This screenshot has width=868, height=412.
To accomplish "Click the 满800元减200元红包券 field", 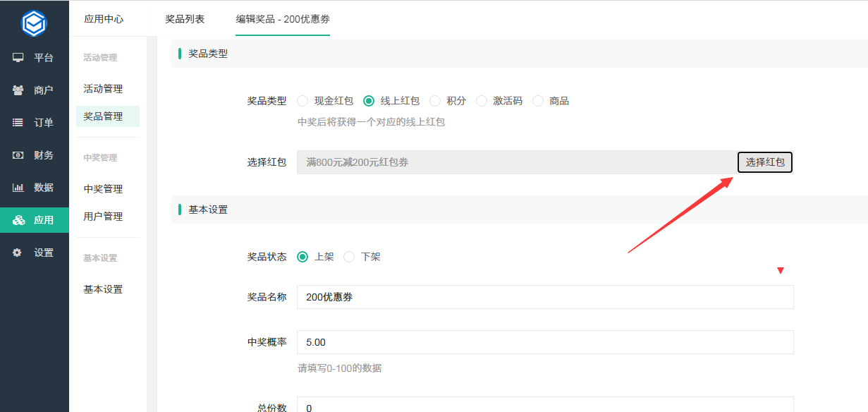I will 517,162.
